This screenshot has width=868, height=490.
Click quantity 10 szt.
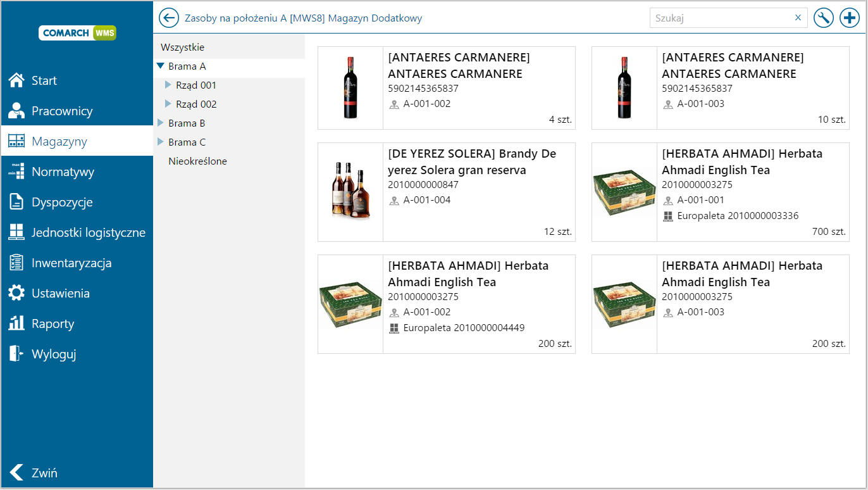coord(832,120)
